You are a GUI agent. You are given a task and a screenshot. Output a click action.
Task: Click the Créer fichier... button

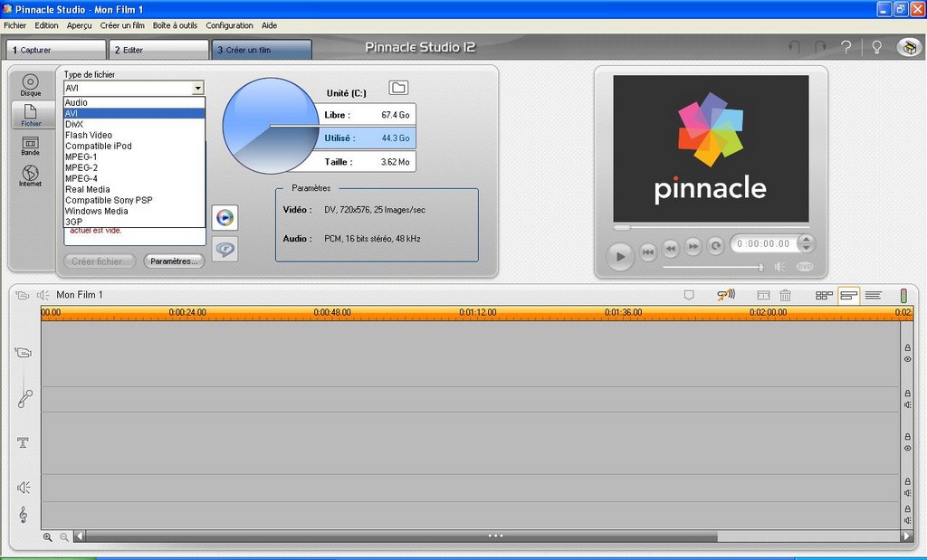100,261
